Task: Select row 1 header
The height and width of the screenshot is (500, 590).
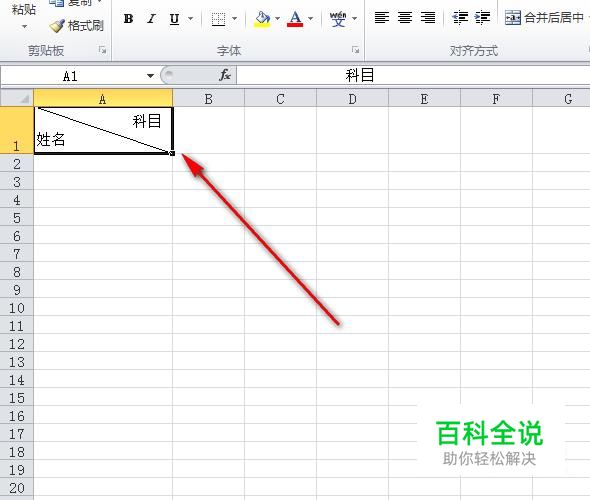Action: (x=17, y=130)
